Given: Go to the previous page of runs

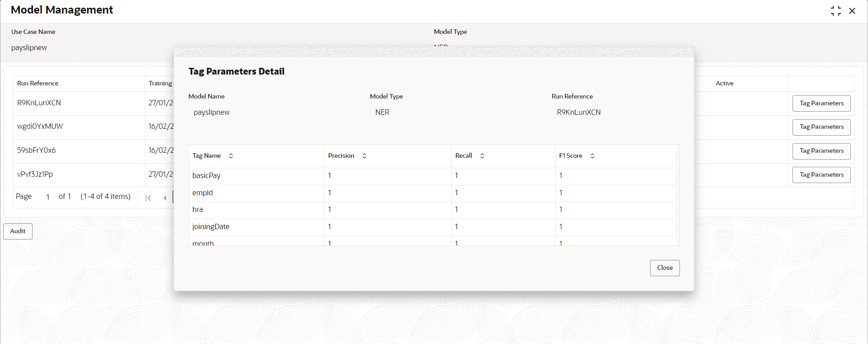Looking at the screenshot, I should click(x=165, y=198).
